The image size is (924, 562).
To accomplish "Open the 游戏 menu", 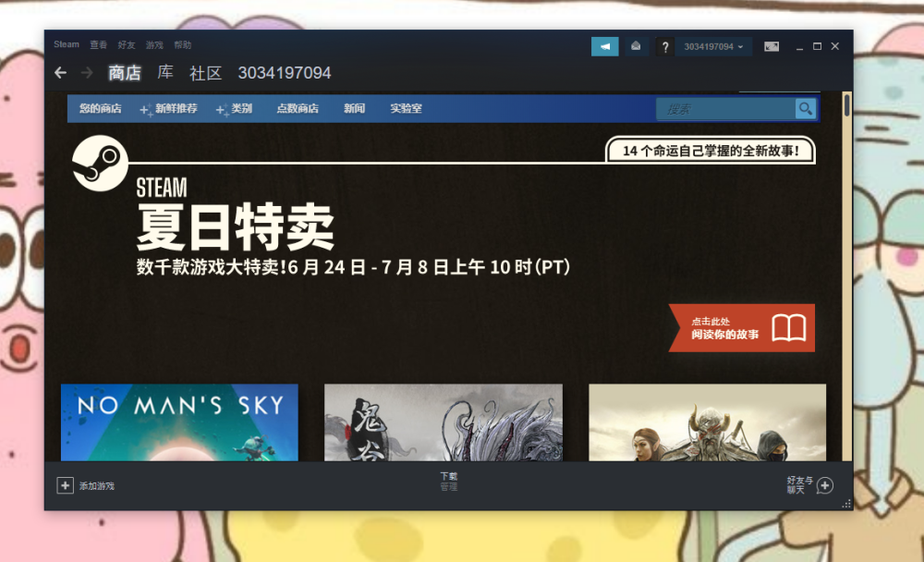I will [154, 44].
